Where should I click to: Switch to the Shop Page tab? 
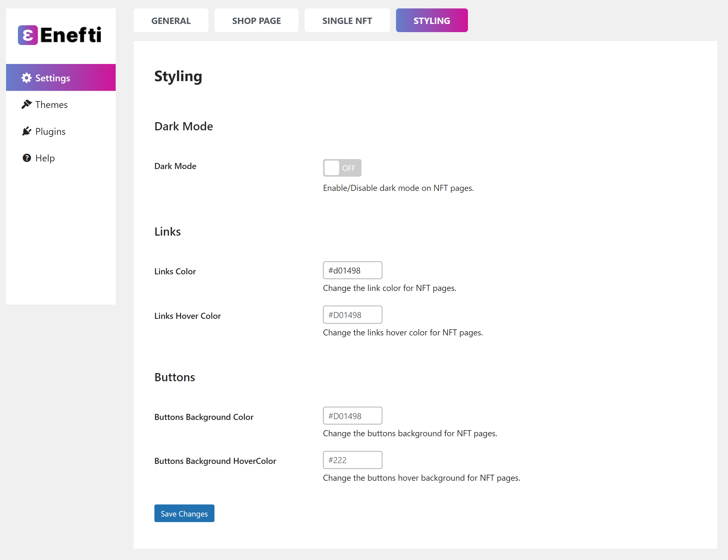click(256, 21)
